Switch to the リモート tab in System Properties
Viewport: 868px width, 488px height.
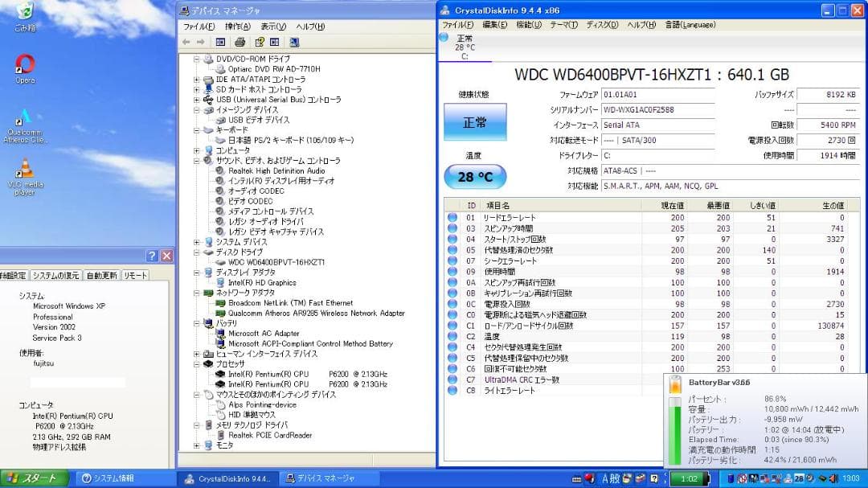pyautogui.click(x=135, y=275)
